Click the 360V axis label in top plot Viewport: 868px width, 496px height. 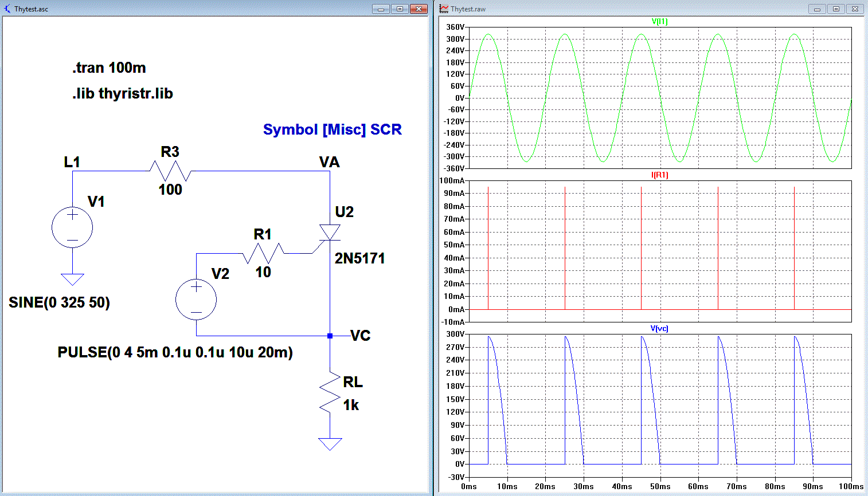[455, 27]
